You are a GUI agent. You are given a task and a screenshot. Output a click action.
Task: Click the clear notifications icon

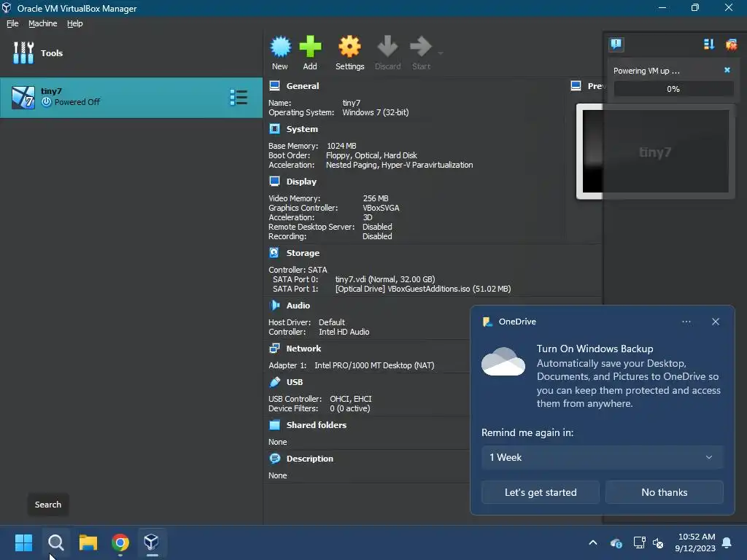tap(731, 44)
